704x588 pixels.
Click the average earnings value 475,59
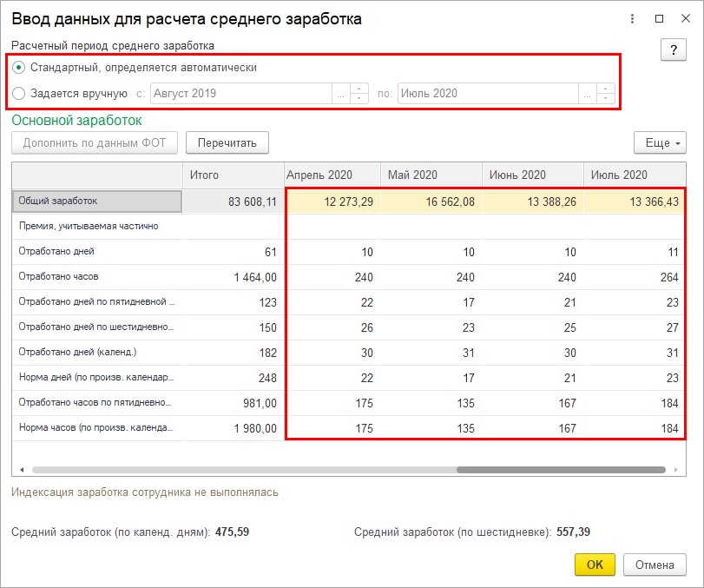click(x=232, y=532)
